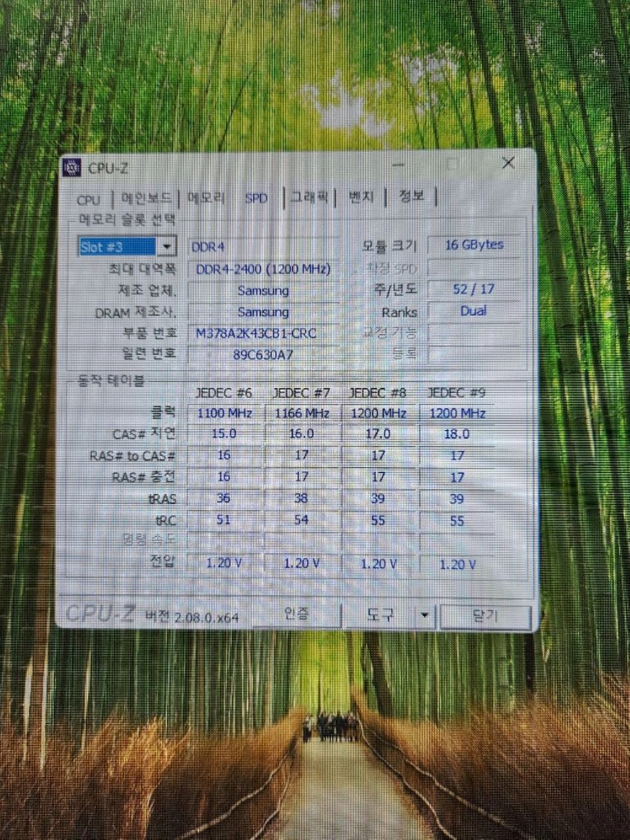Switch to the CPU tab
The image size is (630, 840).
coord(88,201)
